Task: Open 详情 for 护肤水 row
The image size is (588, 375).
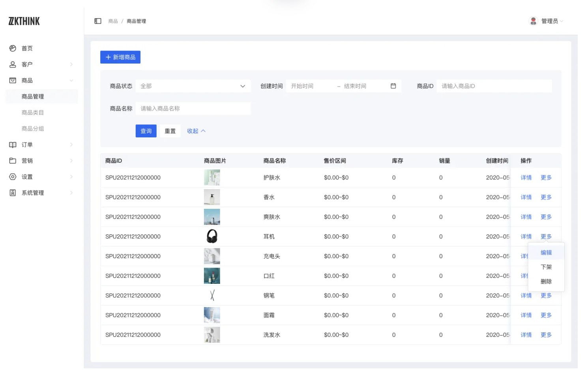Action: pyautogui.click(x=526, y=178)
